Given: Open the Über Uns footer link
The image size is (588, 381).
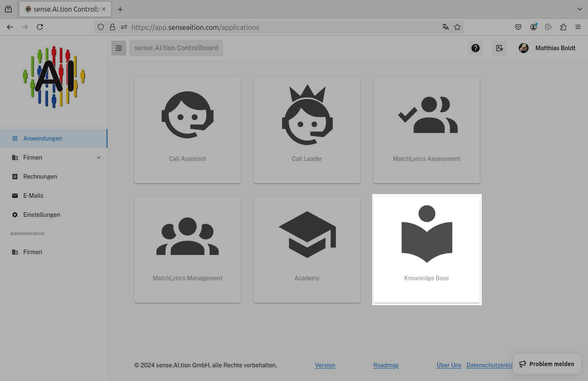Looking at the screenshot, I should coord(449,365).
